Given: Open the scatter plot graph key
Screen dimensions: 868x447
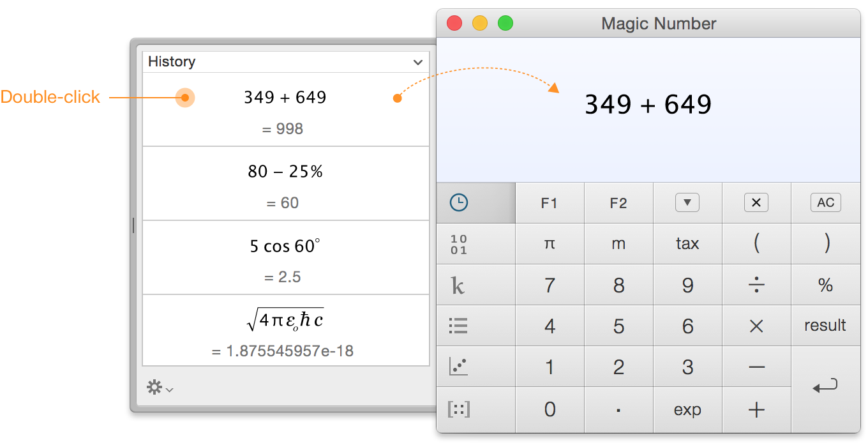Looking at the screenshot, I should 475,367.
